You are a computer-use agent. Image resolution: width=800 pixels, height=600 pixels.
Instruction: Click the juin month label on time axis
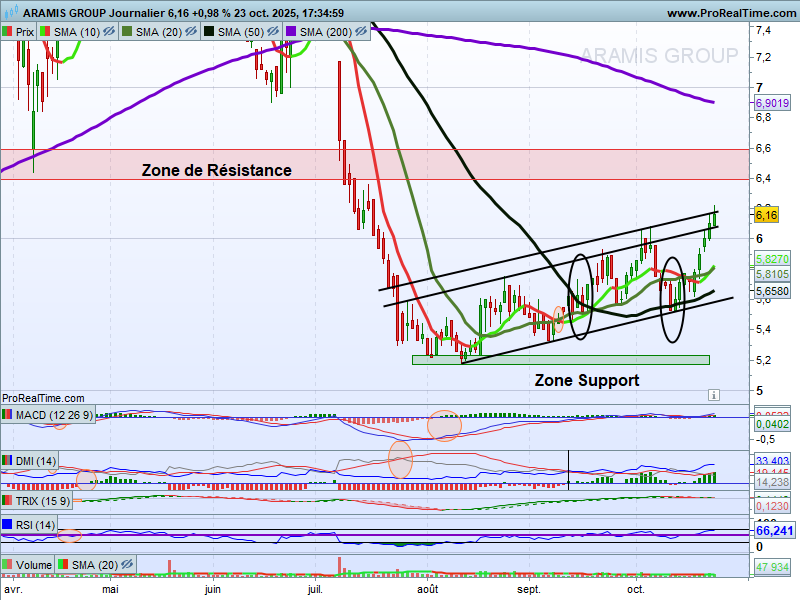(x=213, y=589)
